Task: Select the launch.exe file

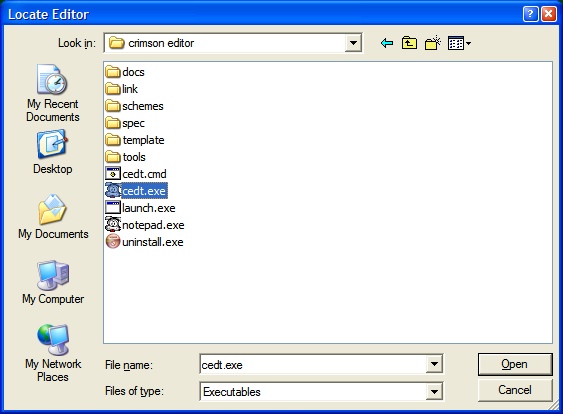Action: click(140, 208)
